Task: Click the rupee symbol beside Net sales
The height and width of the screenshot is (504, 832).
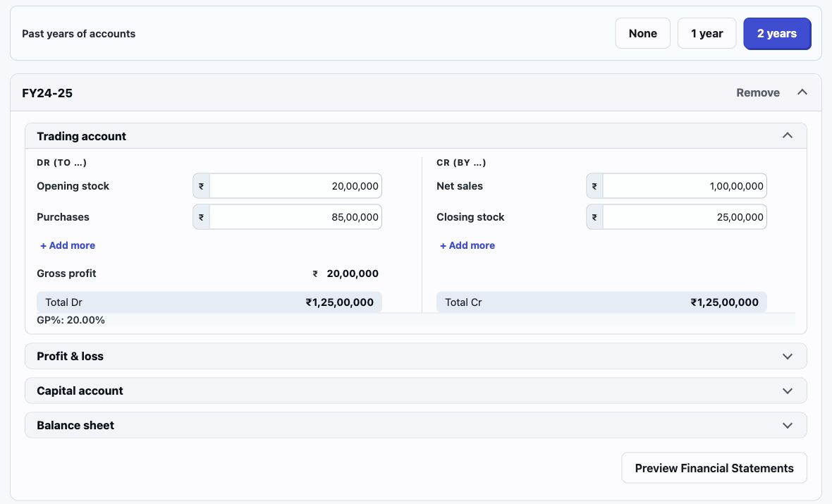Action: 594,186
